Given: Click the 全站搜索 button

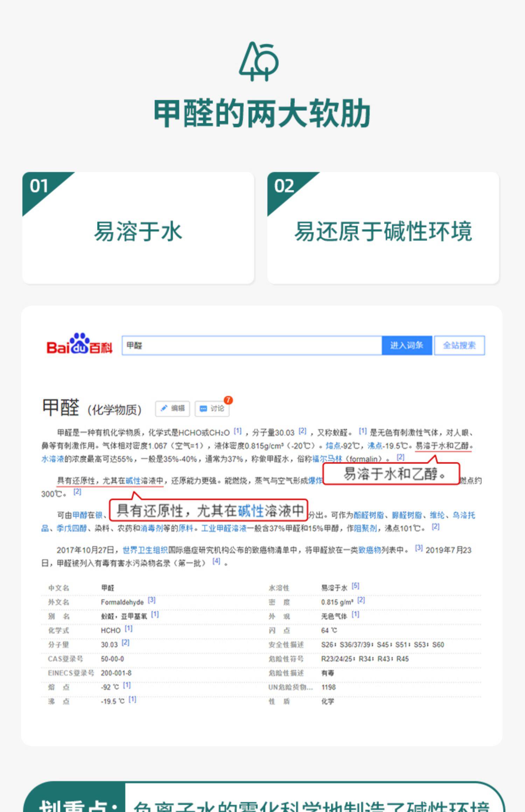Looking at the screenshot, I should tap(459, 346).
